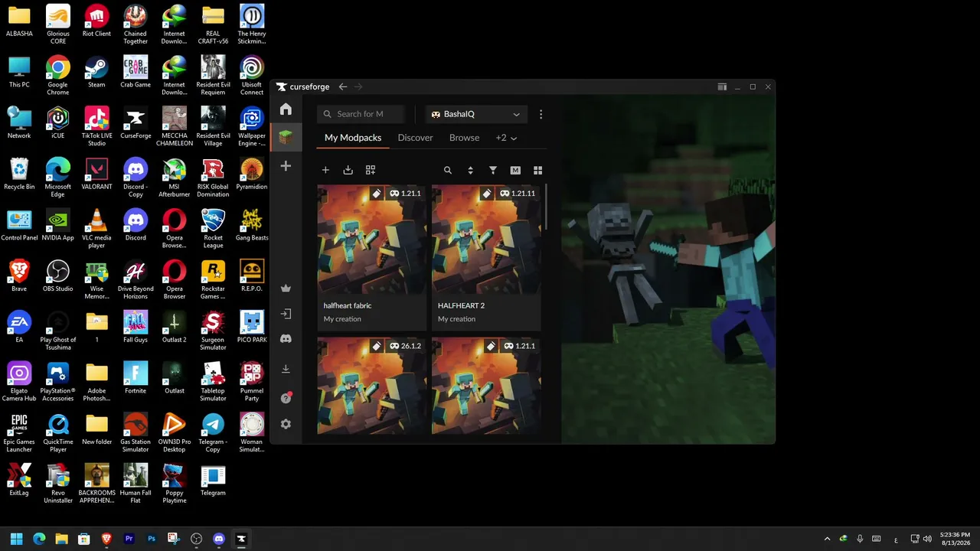Image resolution: width=980 pixels, height=551 pixels.
Task: Click the sign-in arrow icon in CurseForge sidebar
Action: [x=286, y=314]
